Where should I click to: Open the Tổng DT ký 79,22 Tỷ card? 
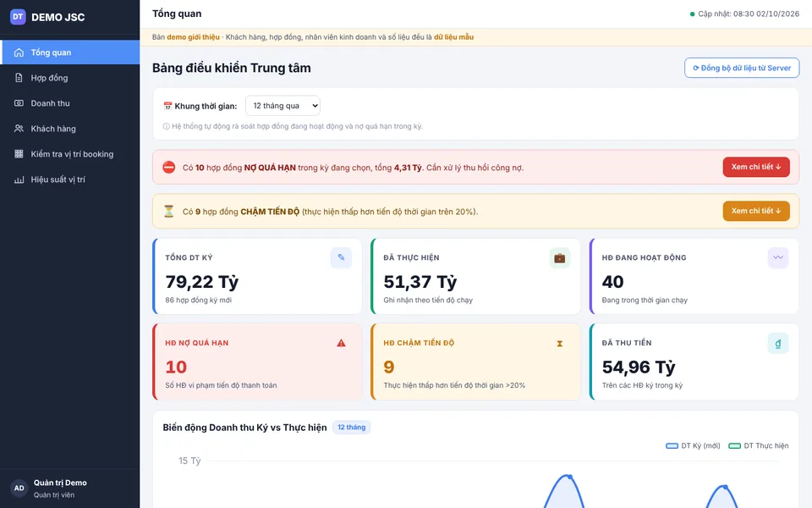(x=257, y=276)
